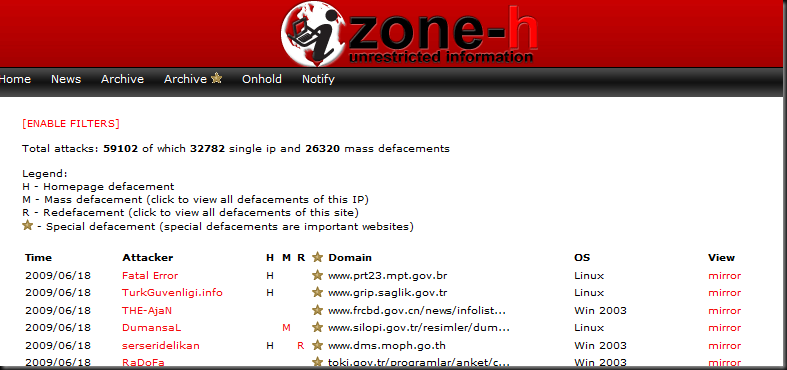Click the Domain column header
The width and height of the screenshot is (787, 370).
point(350,258)
